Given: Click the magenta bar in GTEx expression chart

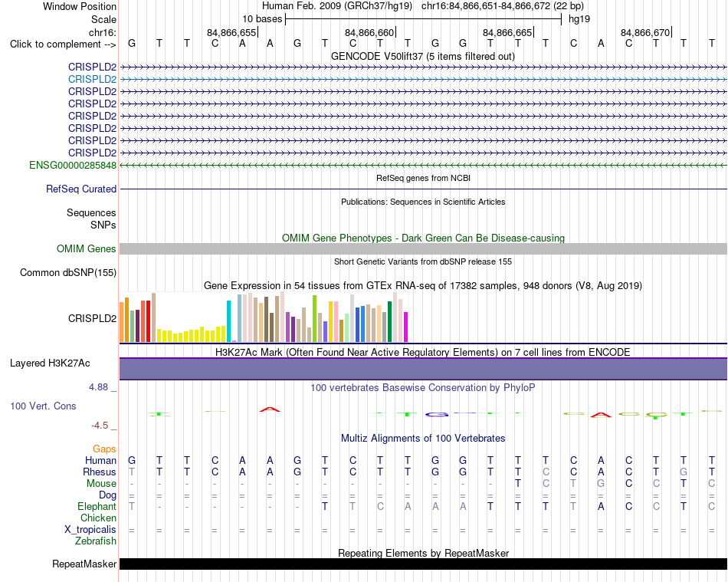Looking at the screenshot, I should pos(405,327).
